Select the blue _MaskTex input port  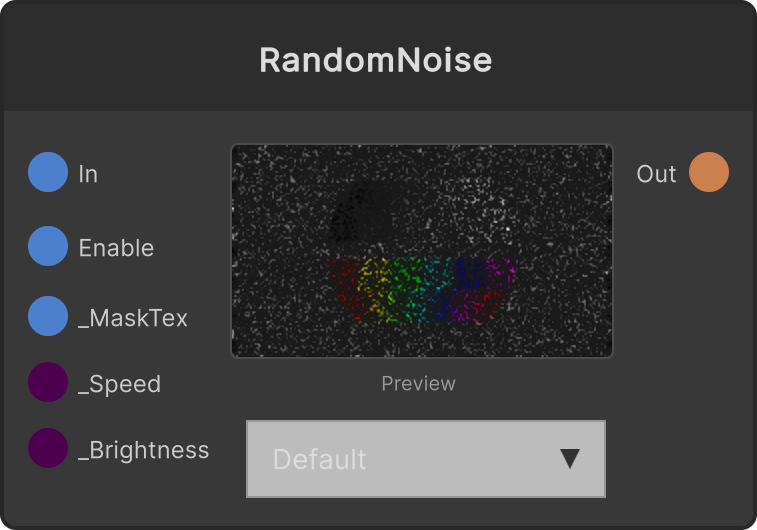48,316
